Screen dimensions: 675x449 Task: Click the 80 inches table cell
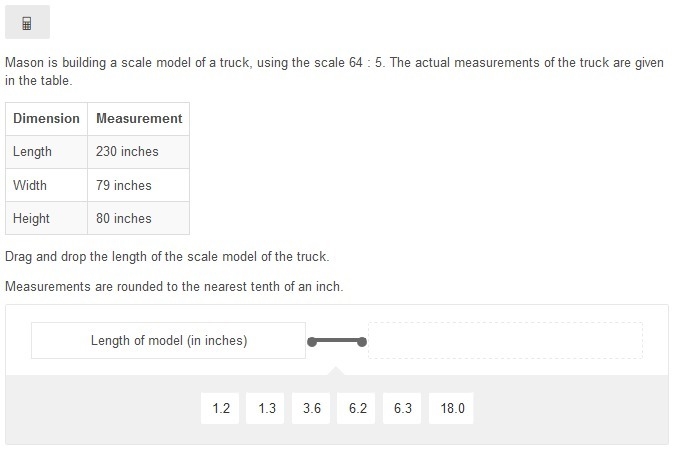pos(139,218)
